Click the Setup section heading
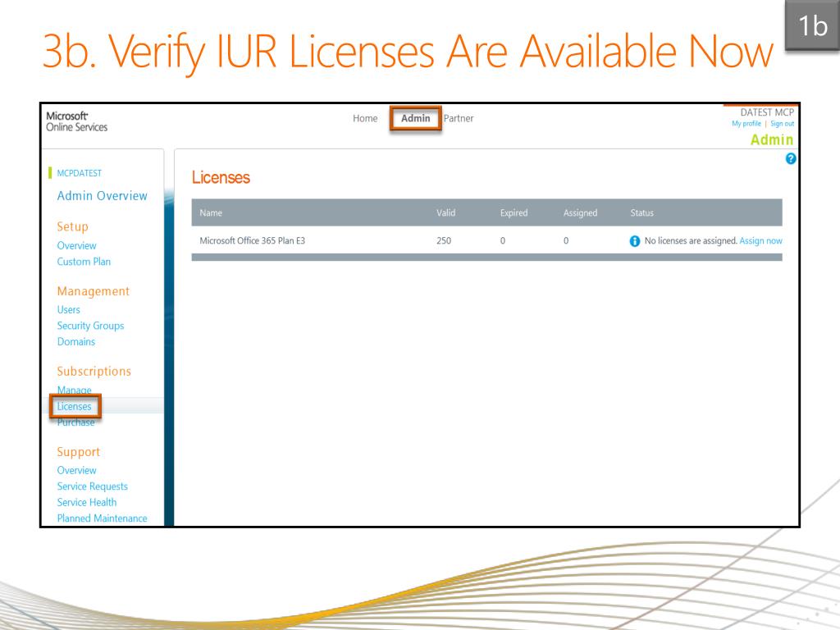This screenshot has width=840, height=630. click(72, 226)
